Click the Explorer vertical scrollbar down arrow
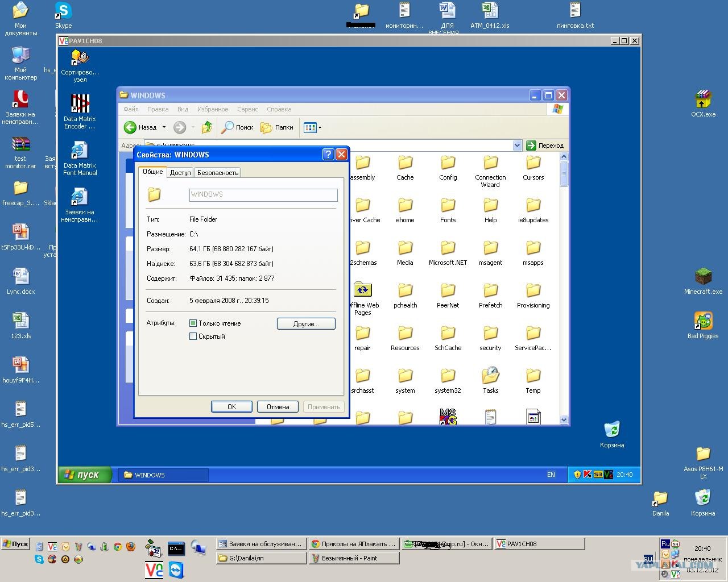Viewport: 728px width, 582px height. pyautogui.click(x=564, y=420)
